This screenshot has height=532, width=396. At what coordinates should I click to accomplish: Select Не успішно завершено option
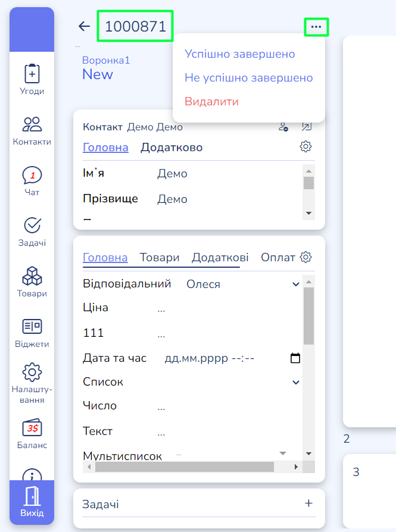point(248,78)
